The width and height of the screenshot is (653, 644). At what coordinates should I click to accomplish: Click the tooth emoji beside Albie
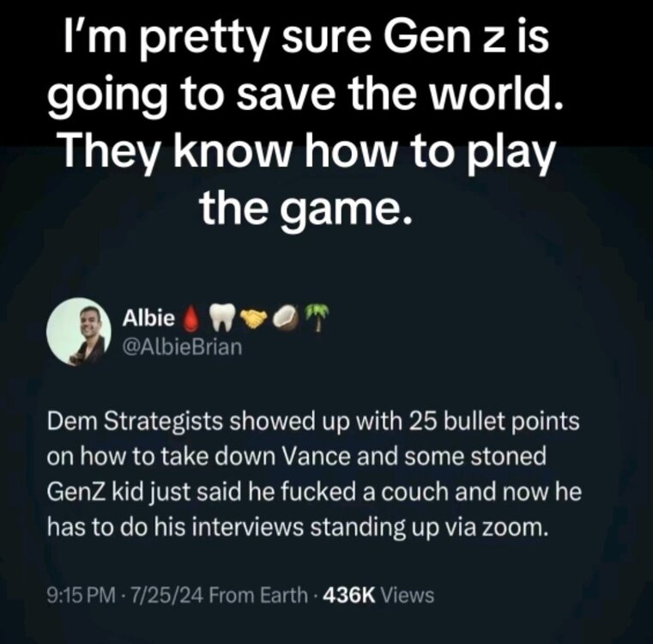point(222,318)
